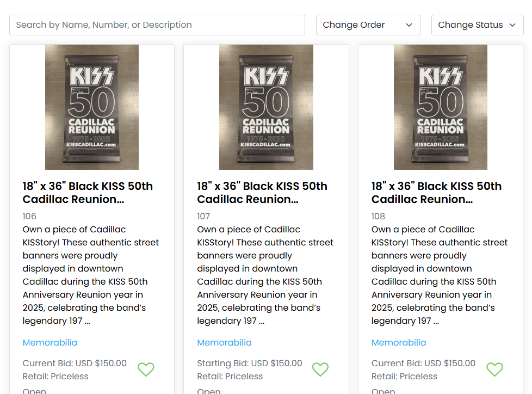Select Memorabilia category link on item 106

[x=50, y=343]
